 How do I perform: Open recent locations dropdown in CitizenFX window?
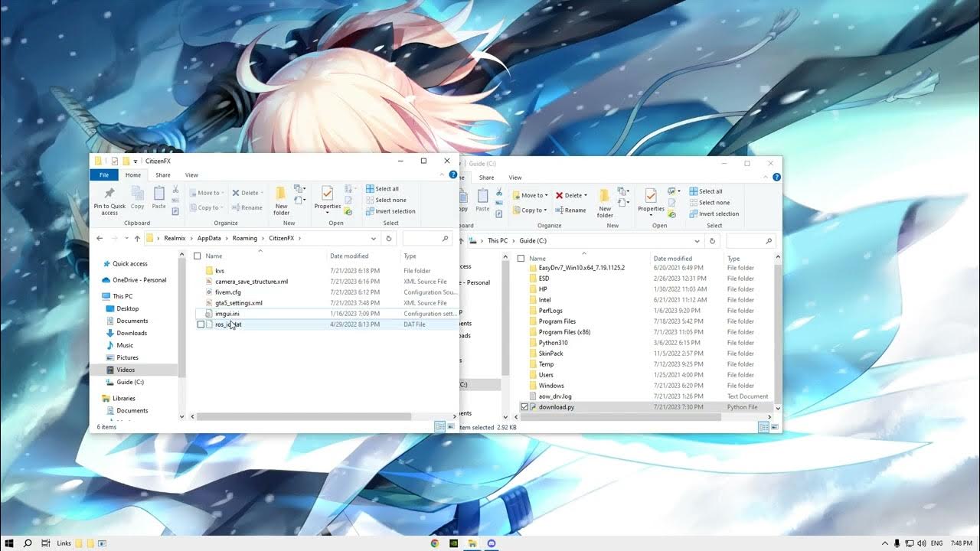tap(126, 238)
